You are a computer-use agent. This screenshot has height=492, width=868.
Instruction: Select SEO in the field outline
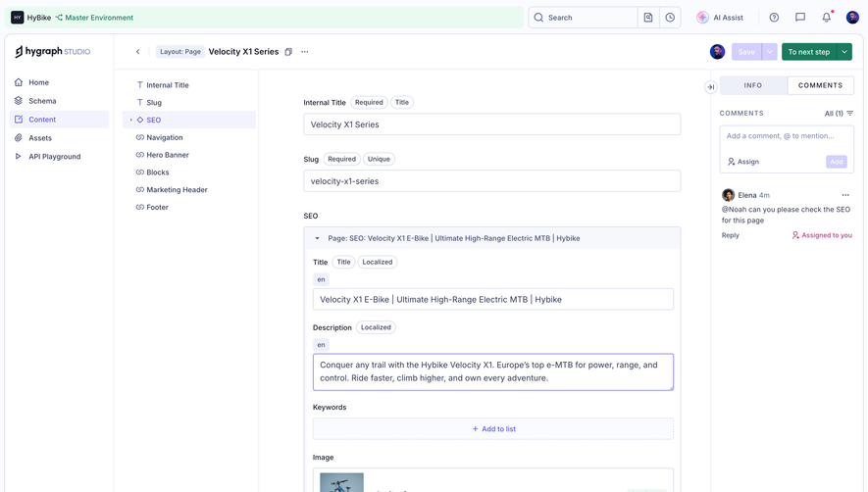click(x=189, y=121)
